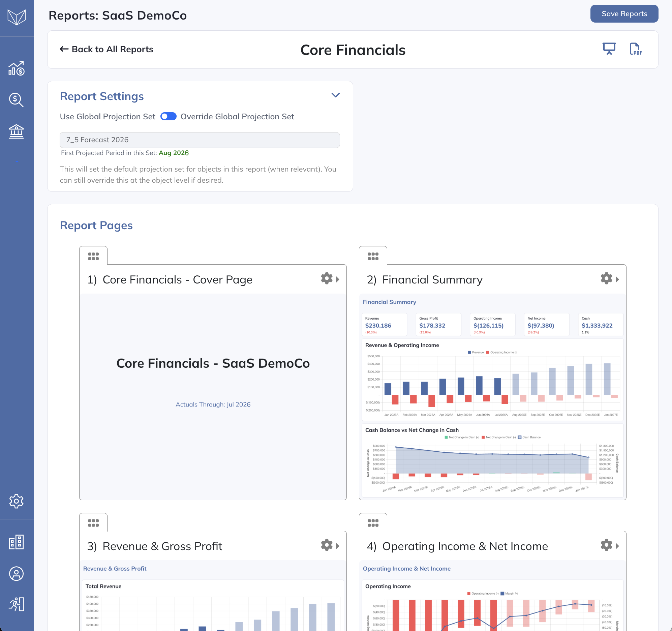Collapse the Report Settings panel chevron
672x631 pixels.
335,95
